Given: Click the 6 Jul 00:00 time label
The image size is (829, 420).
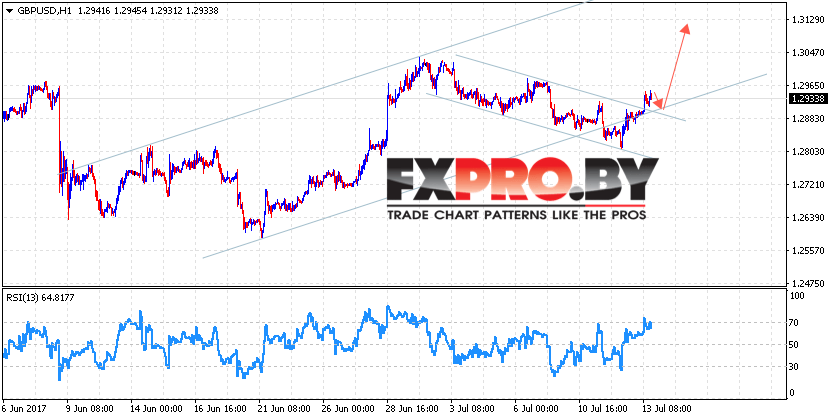Looking at the screenshot, I should coord(536,409).
